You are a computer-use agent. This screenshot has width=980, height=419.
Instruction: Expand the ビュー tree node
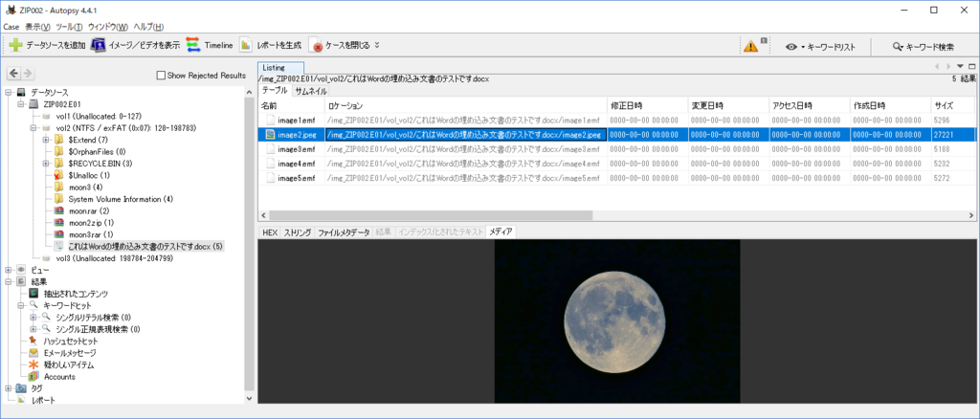click(x=8, y=270)
